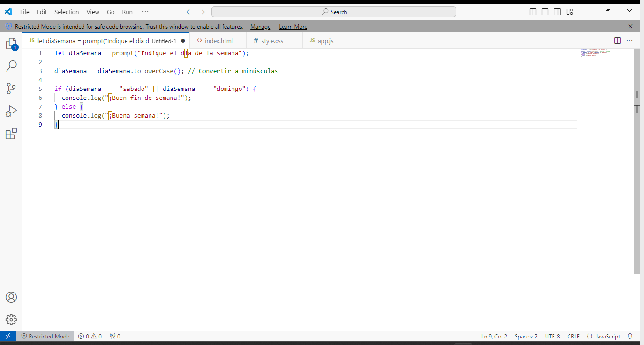Open the View menu
644x345 pixels.
coord(93,12)
